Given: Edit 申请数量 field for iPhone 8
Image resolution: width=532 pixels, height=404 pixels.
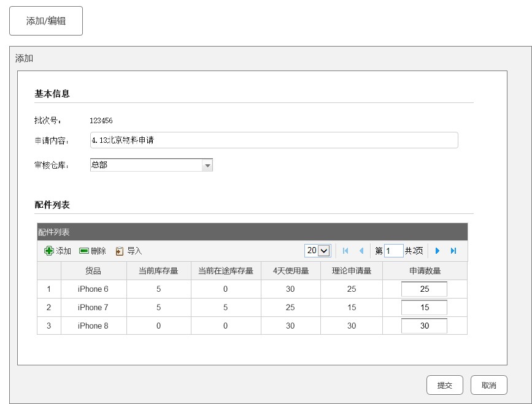Looking at the screenshot, I should tap(424, 326).
